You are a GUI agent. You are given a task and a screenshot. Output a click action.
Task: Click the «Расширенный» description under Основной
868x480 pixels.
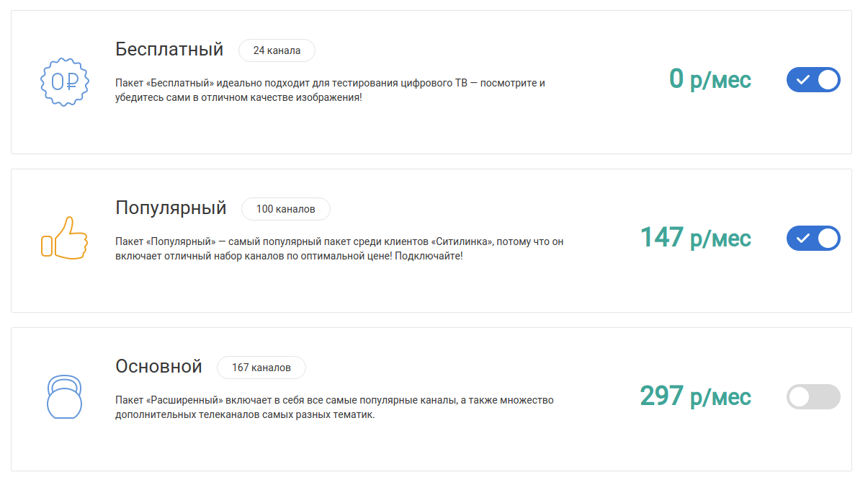334,407
